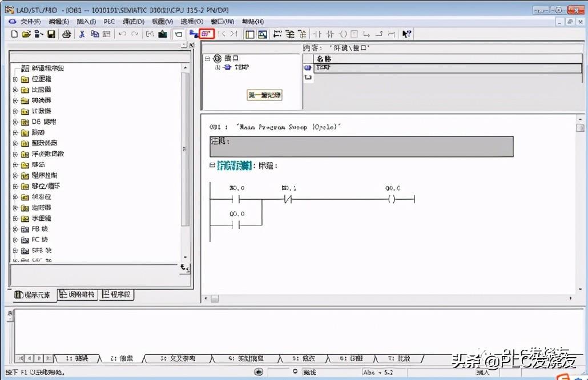Click the Redo arrow icon

134,34
